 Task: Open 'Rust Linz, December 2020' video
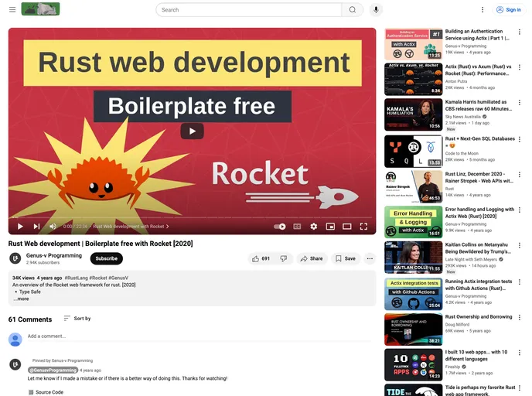(413, 186)
